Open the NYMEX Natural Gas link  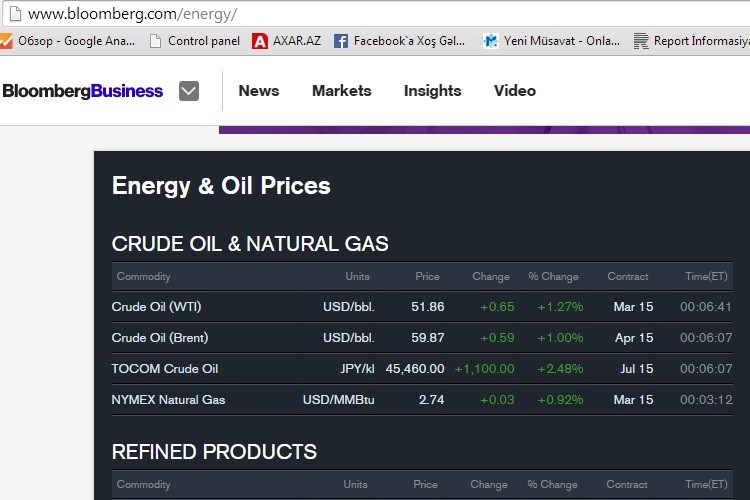click(168, 400)
